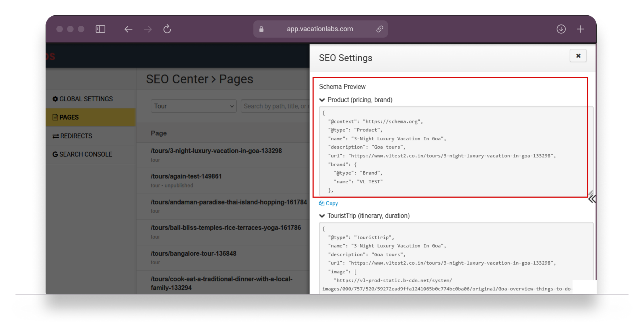Open the downloads icon in browser toolbar
The height and width of the screenshot is (324, 644).
click(x=561, y=29)
